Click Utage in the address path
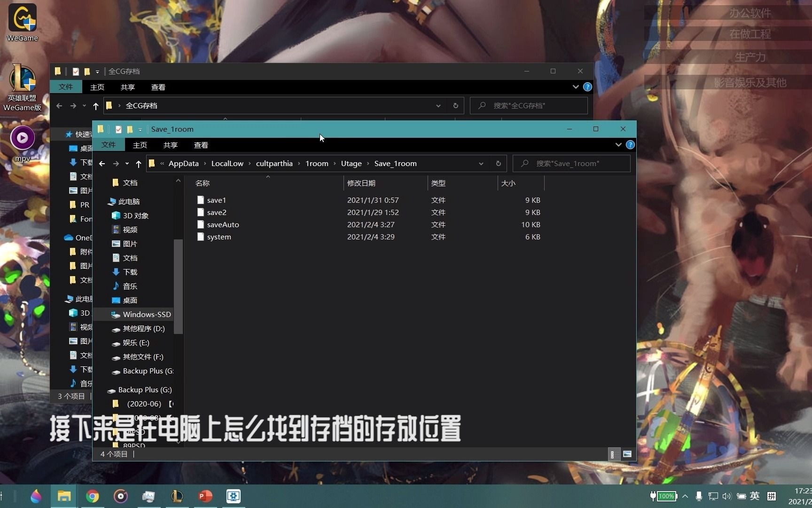 coord(351,164)
